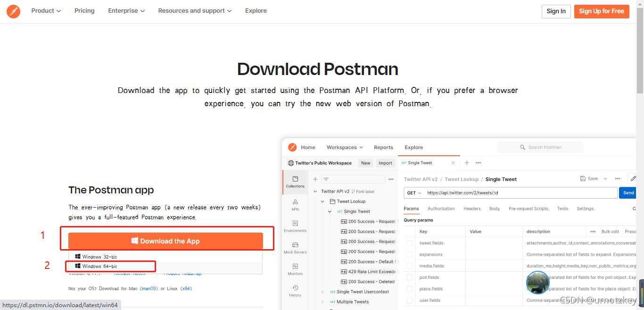Collapse the Tweet Lookup folder
This screenshot has width=644, height=310.
pos(322,201)
